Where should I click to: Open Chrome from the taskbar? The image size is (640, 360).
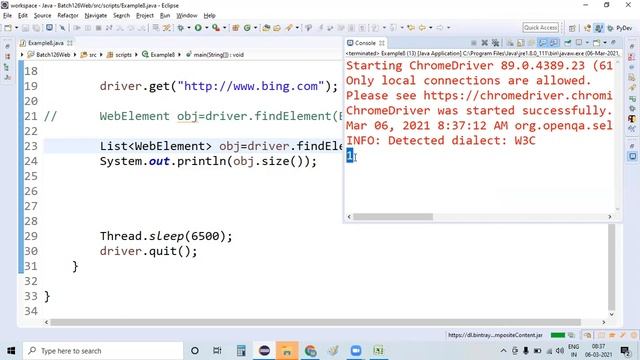coord(311,351)
